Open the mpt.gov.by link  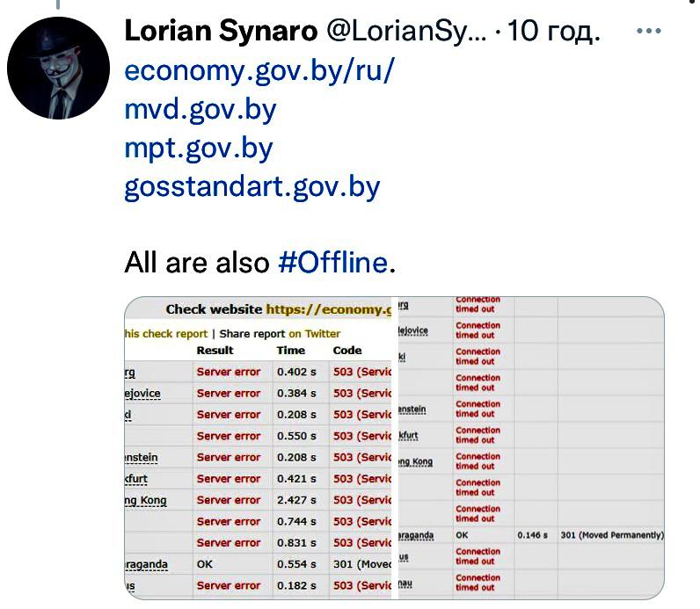199,148
